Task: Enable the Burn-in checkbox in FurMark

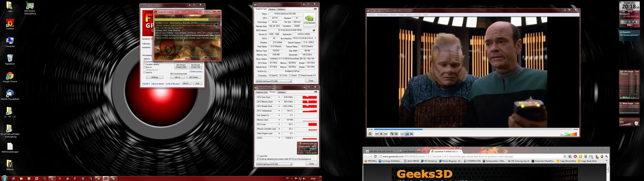Action: 145,67
